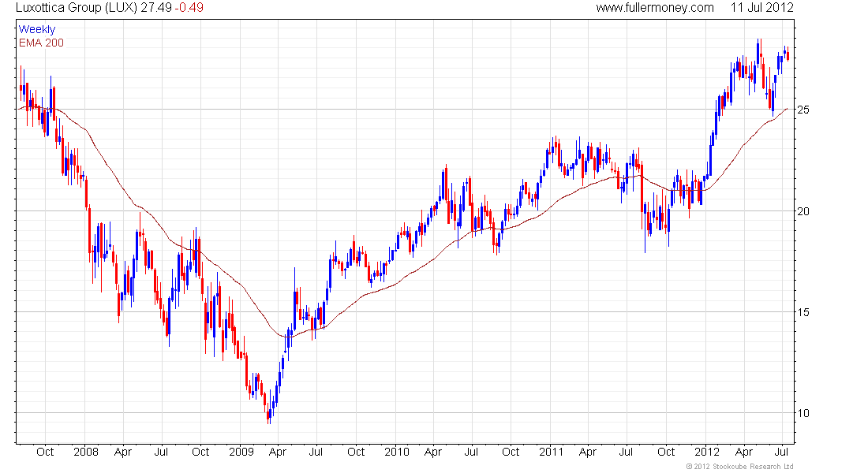Click the Jul label following 2009

[316, 452]
